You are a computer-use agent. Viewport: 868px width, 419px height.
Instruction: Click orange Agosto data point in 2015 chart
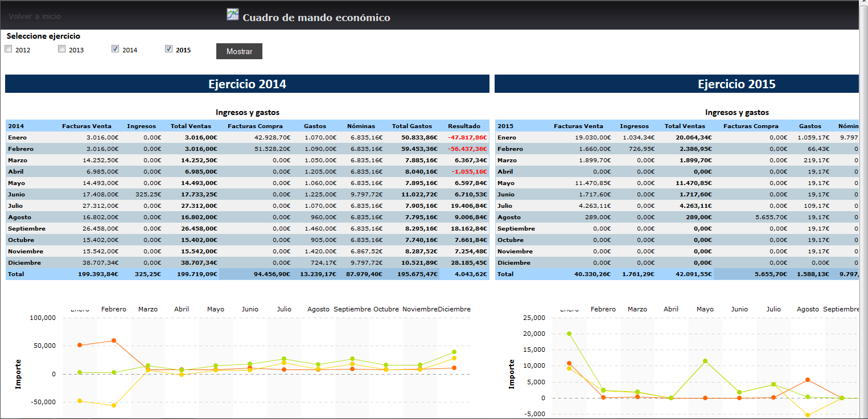pyautogui.click(x=808, y=380)
